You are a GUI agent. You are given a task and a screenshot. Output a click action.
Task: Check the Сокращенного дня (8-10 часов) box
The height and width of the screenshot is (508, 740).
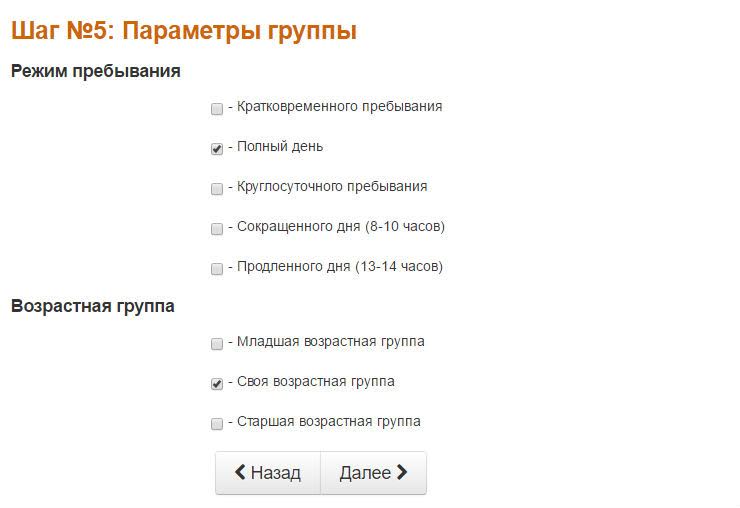[x=217, y=229]
